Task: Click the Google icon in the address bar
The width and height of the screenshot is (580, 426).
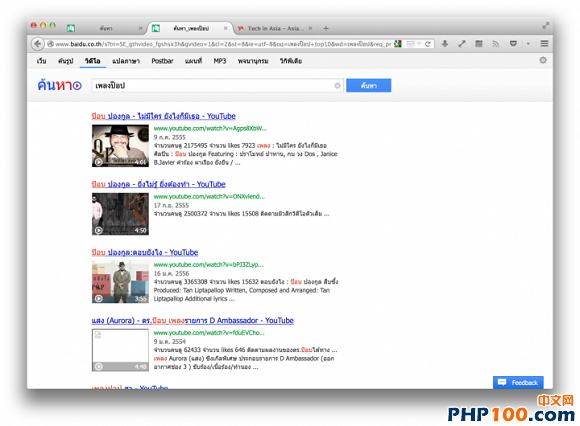Action: tap(398, 44)
